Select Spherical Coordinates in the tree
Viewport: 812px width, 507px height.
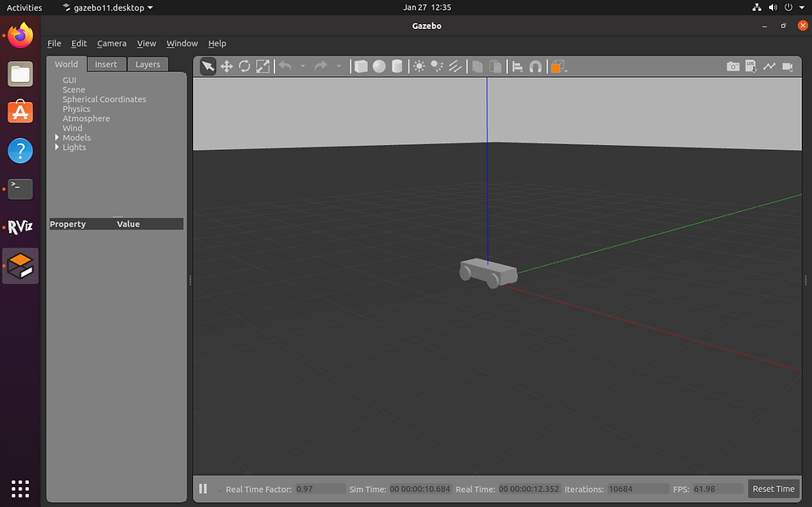[104, 99]
